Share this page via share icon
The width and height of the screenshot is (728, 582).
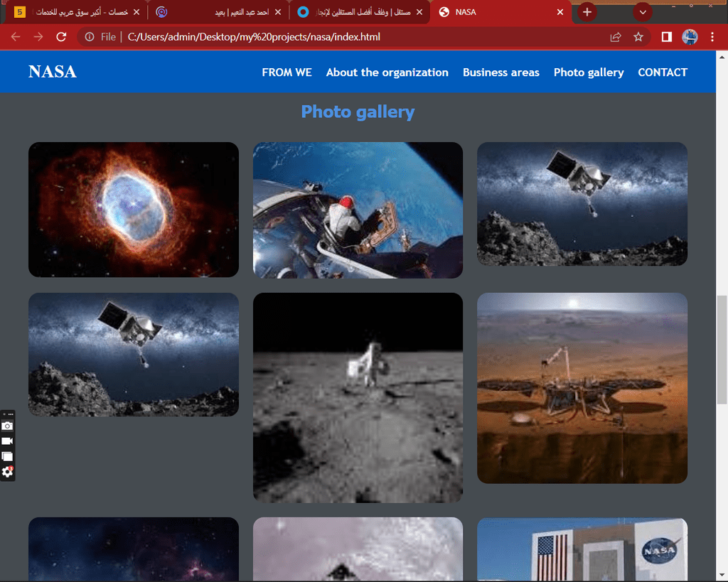[x=616, y=37]
